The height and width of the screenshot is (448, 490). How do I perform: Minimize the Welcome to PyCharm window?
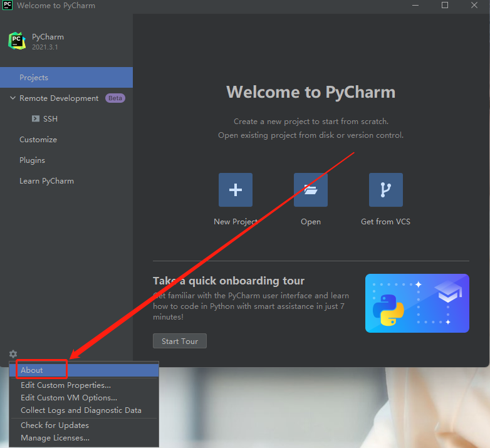(x=415, y=5)
